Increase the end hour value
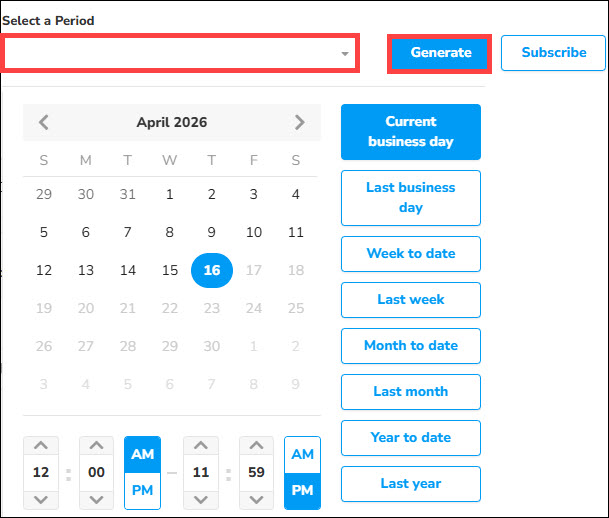Screen dimensions: 609x518 pyautogui.click(x=202, y=447)
